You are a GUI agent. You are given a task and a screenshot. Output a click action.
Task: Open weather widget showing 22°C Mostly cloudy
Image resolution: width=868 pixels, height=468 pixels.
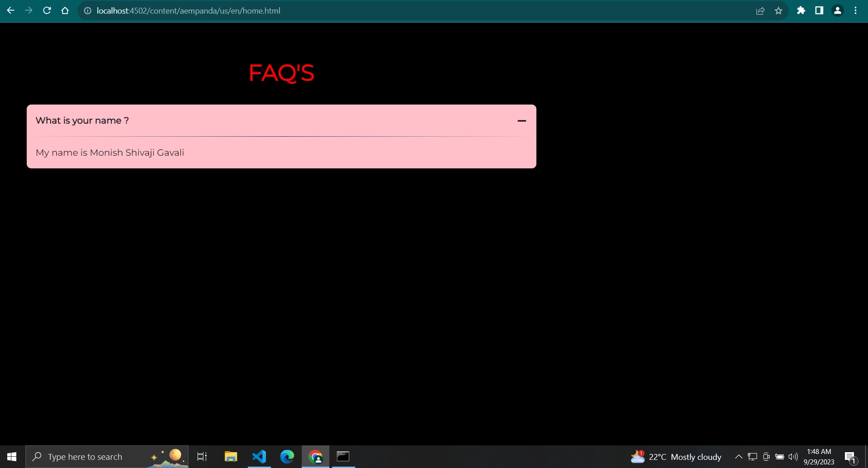click(x=676, y=457)
